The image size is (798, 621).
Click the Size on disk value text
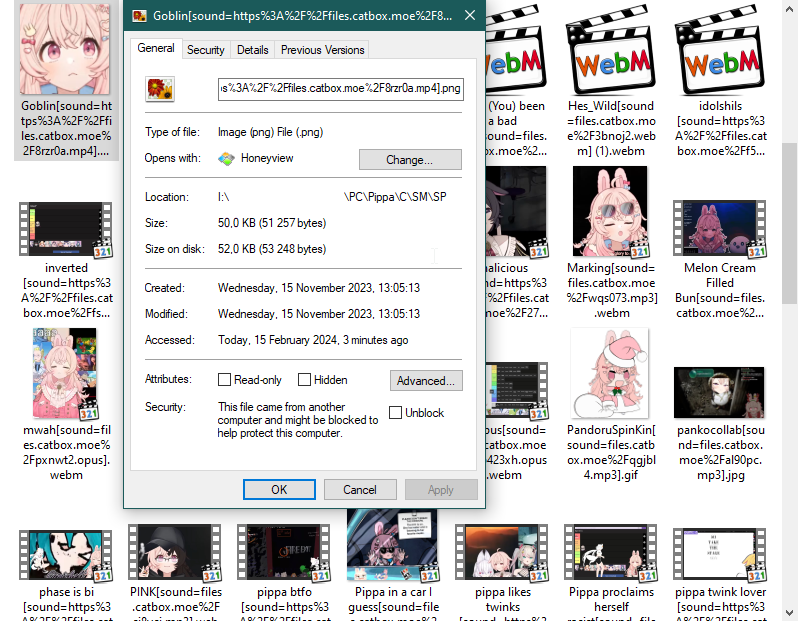point(272,249)
